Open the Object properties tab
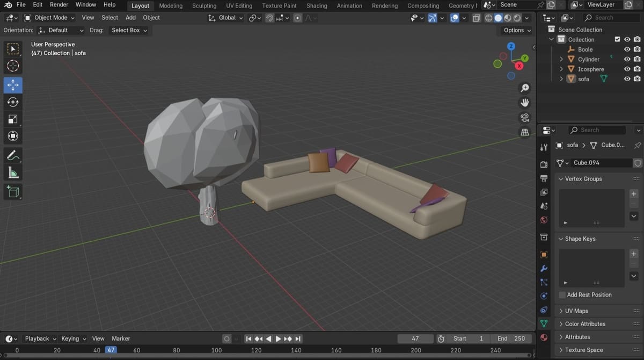The height and width of the screenshot is (360, 644). click(x=544, y=255)
